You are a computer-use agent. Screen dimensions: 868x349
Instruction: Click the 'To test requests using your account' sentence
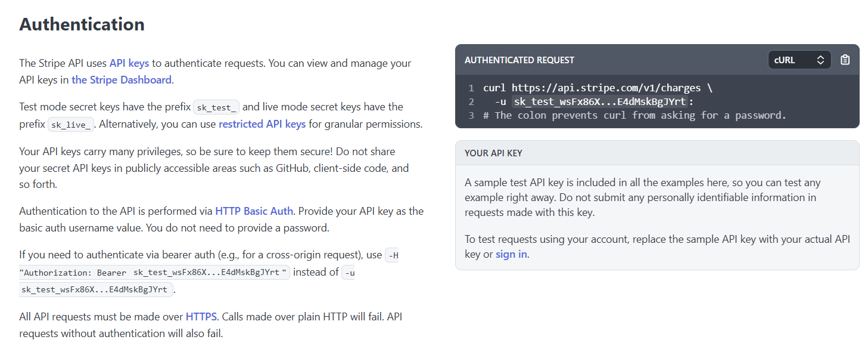coord(657,246)
